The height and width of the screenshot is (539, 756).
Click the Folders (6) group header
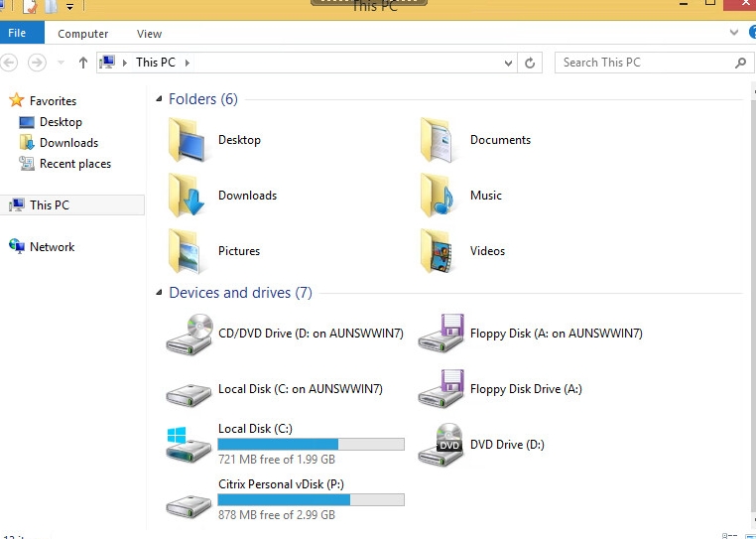(x=203, y=99)
